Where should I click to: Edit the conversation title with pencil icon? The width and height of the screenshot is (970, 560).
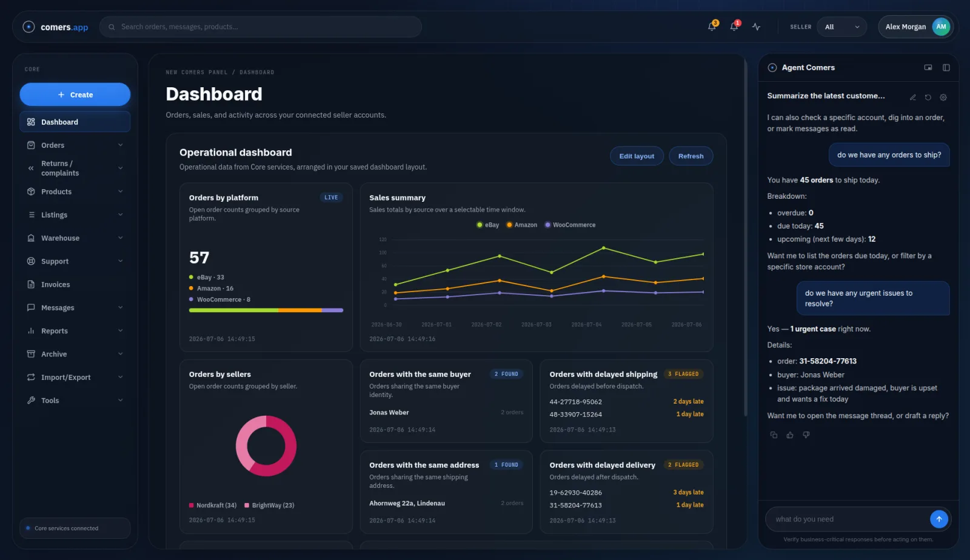click(x=913, y=97)
